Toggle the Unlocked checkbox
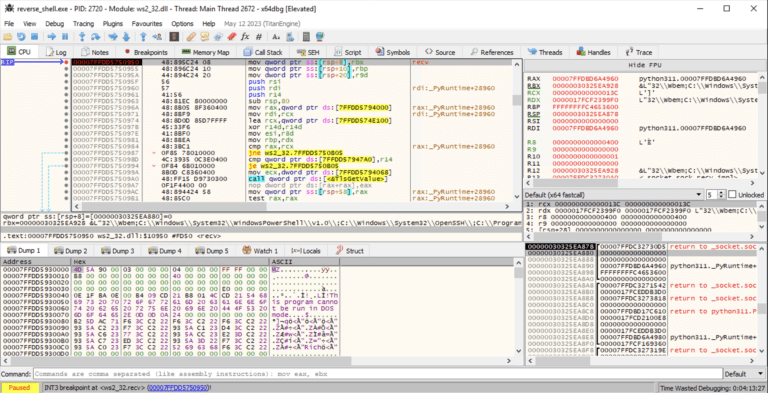Screen dimensions: 768x393 [732, 195]
